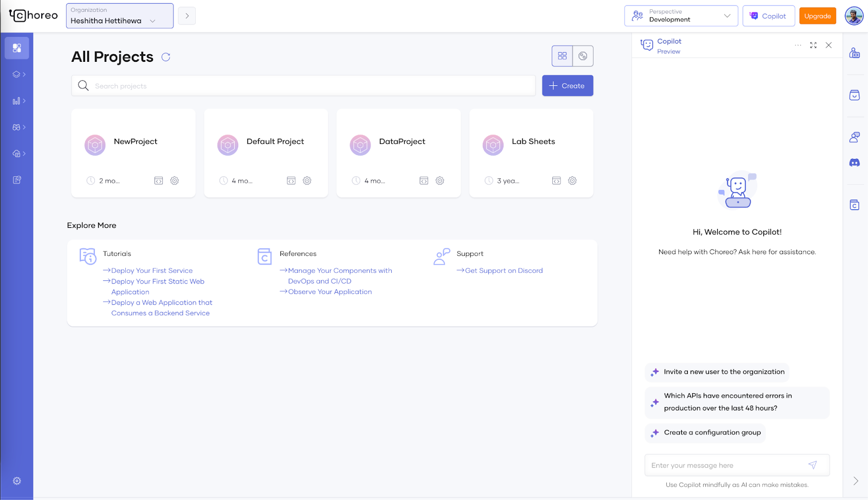Open the Perspective Development dropdown

681,16
